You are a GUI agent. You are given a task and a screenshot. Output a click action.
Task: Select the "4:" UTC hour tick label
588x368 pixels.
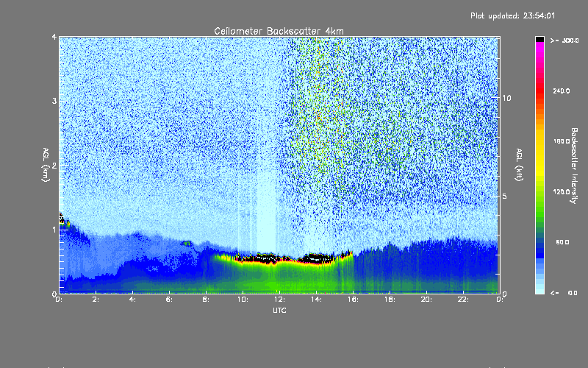pyautogui.click(x=133, y=300)
